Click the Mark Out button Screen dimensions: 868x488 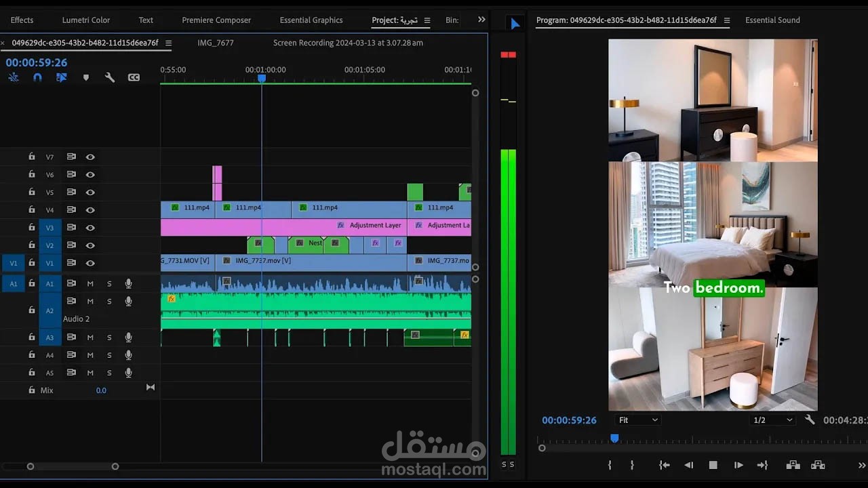point(632,465)
